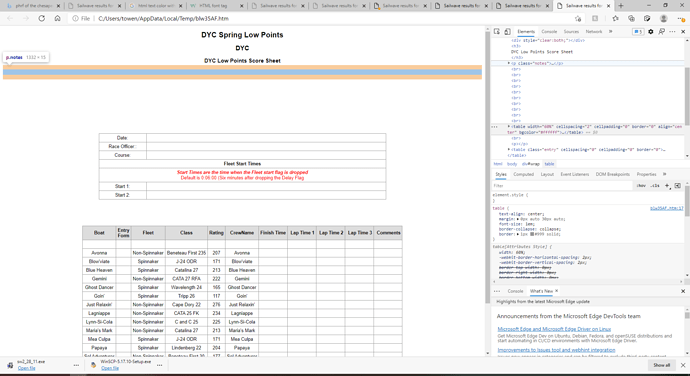The width and height of the screenshot is (690, 376).
Task: Expand the table width 60% node
Action: click(509, 126)
